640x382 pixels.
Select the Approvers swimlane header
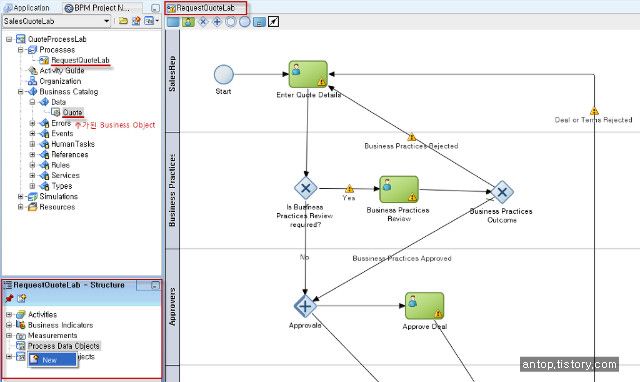(172, 306)
